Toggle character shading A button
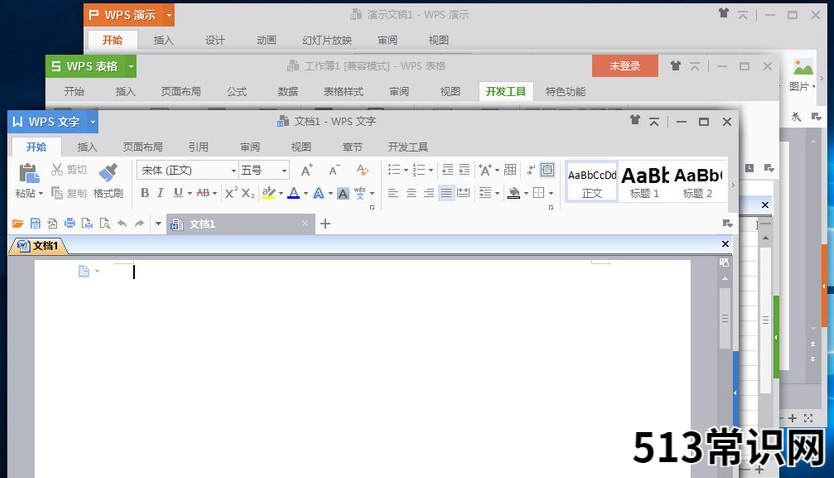834x478 pixels. coord(343,194)
